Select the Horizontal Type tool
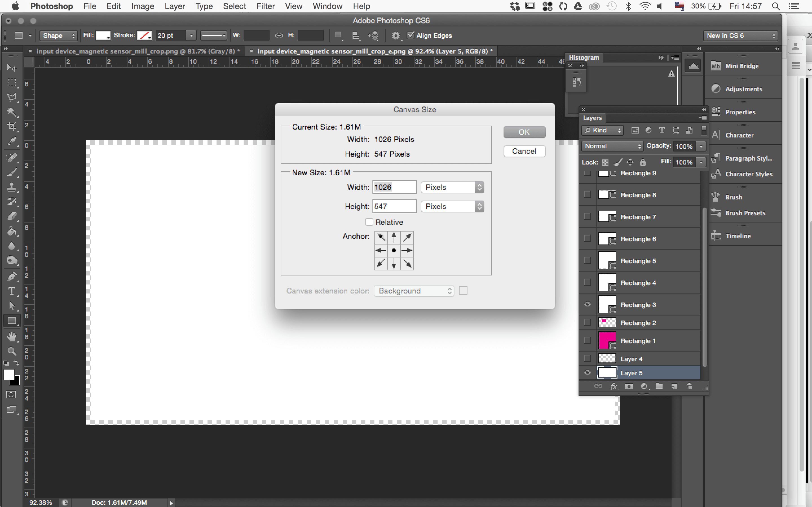This screenshot has width=812, height=507. click(x=12, y=291)
